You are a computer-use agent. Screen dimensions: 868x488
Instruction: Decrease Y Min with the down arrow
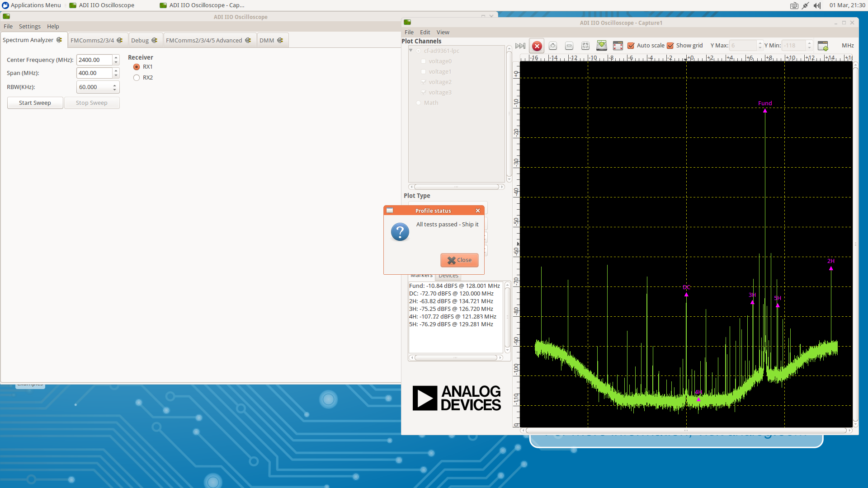(x=810, y=48)
